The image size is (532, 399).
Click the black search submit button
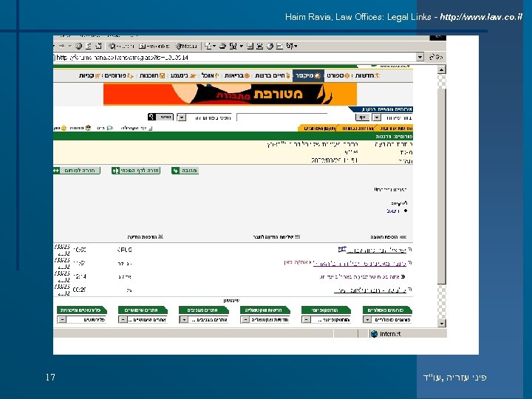click(x=160, y=117)
